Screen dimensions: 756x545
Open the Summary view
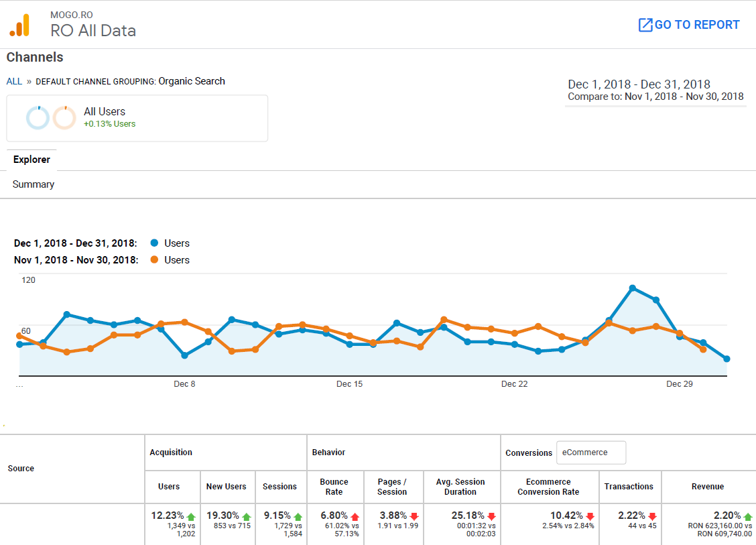(33, 184)
